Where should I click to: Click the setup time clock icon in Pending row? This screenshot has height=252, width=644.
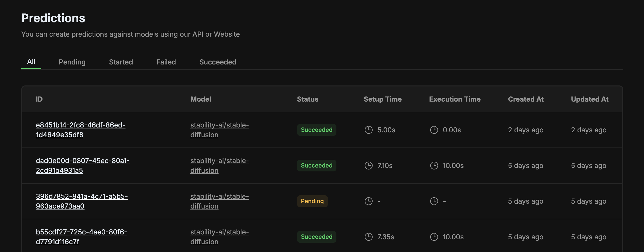click(368, 201)
